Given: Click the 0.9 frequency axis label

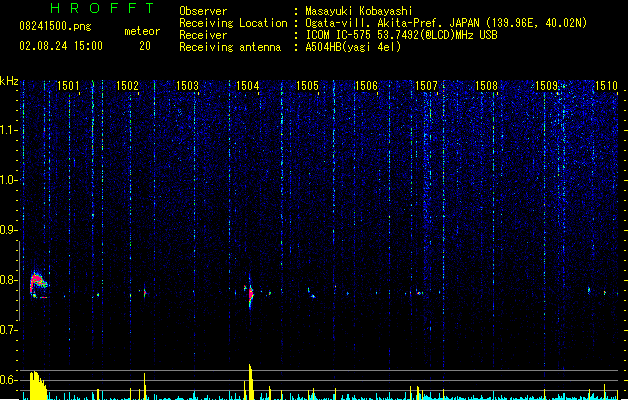Looking at the screenshot, I should [x=8, y=230].
